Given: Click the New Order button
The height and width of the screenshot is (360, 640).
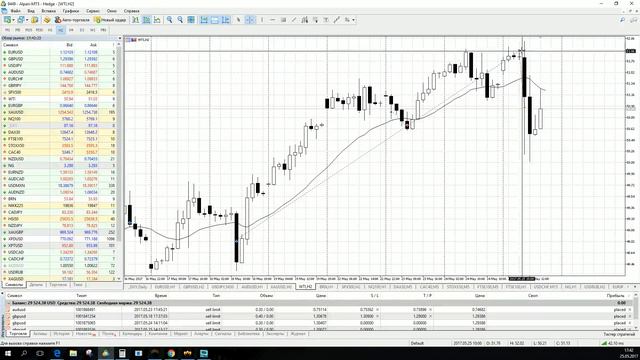Looking at the screenshot, I should coord(110,20).
